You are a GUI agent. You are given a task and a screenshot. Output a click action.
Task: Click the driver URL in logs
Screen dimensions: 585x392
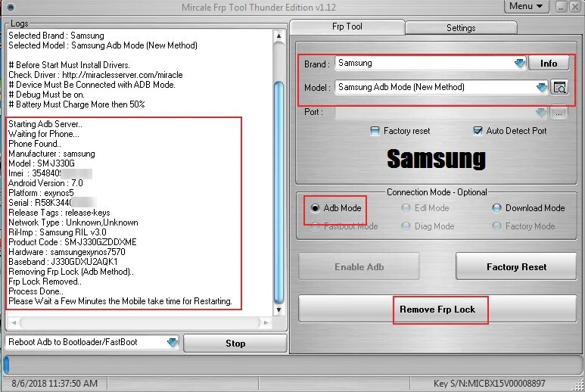pyautogui.click(x=123, y=75)
